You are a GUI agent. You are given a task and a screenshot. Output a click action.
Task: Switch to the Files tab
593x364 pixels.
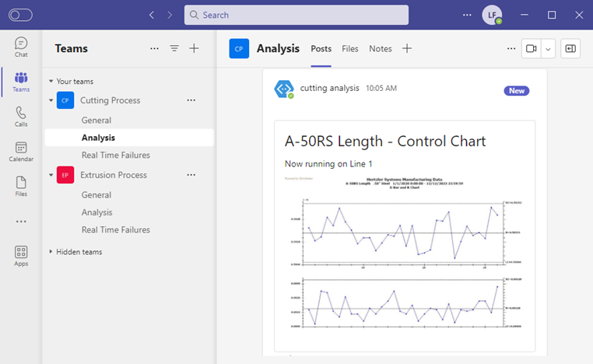350,48
